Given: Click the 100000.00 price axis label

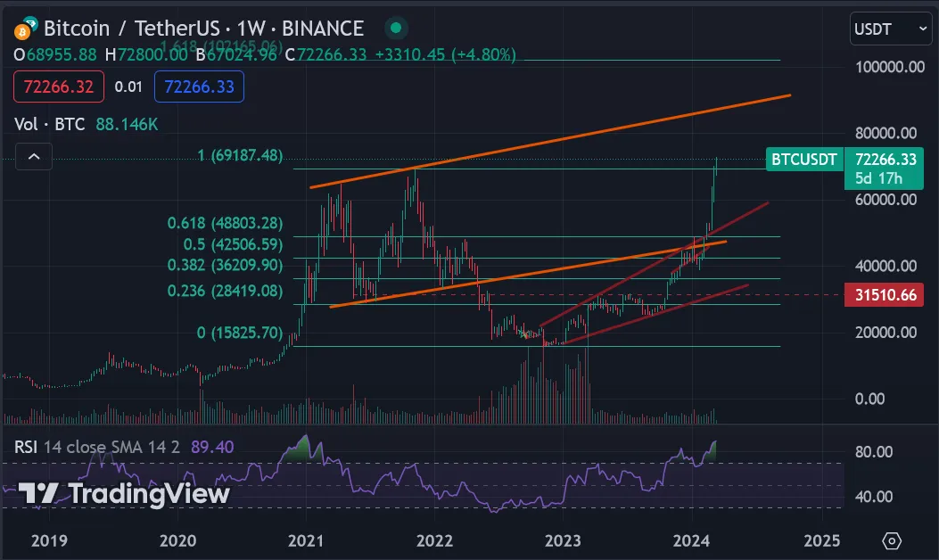Looking at the screenshot, I should point(890,67).
